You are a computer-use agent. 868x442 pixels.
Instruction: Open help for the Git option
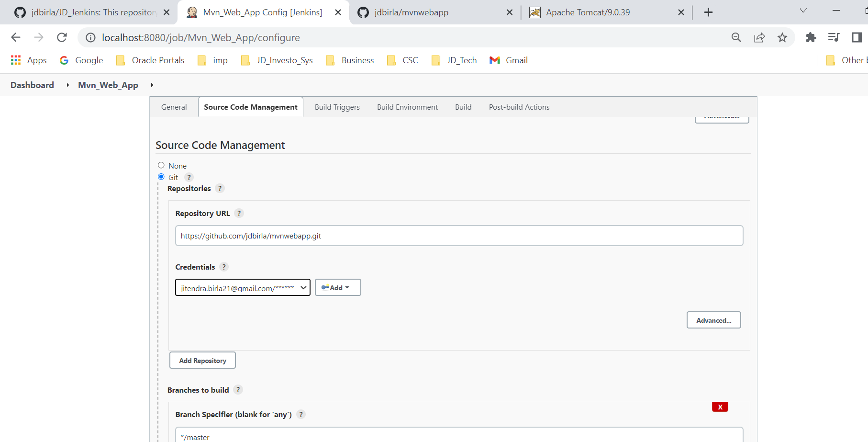point(189,177)
